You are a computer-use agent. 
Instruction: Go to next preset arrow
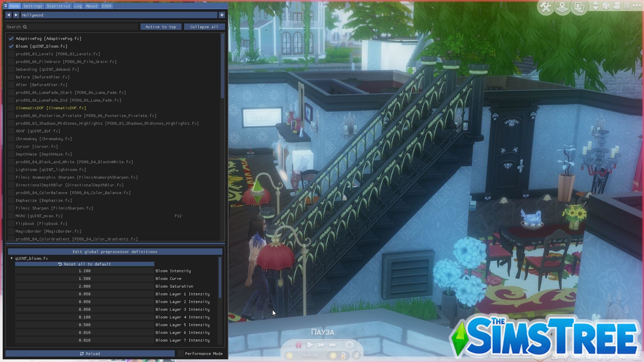coord(16,15)
